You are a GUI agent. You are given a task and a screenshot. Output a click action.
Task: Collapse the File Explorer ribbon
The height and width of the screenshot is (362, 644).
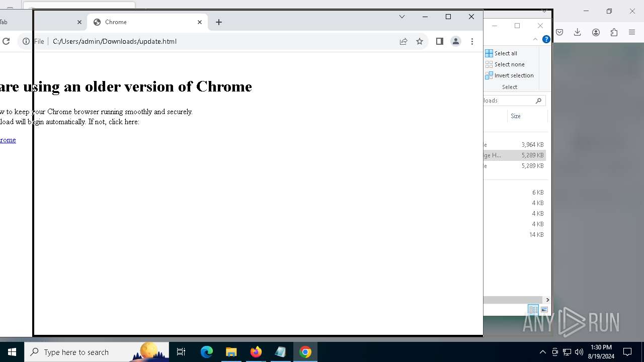[x=535, y=39]
